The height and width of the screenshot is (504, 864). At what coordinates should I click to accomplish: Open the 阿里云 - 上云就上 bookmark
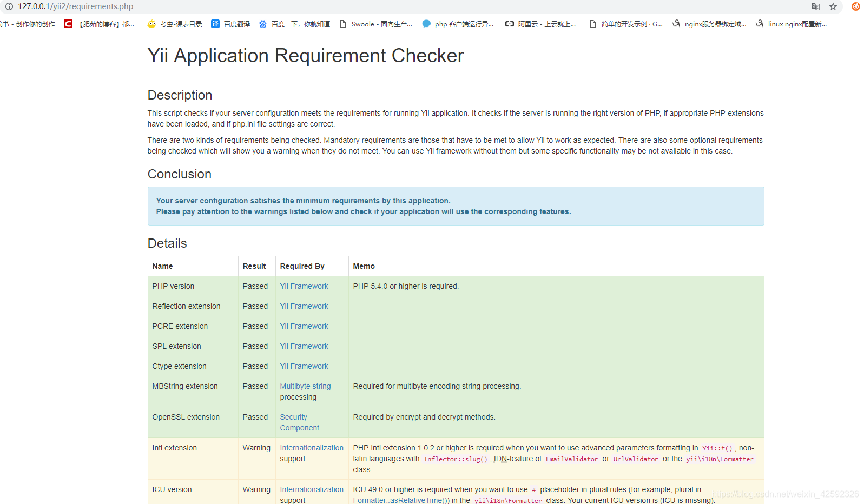(540, 24)
